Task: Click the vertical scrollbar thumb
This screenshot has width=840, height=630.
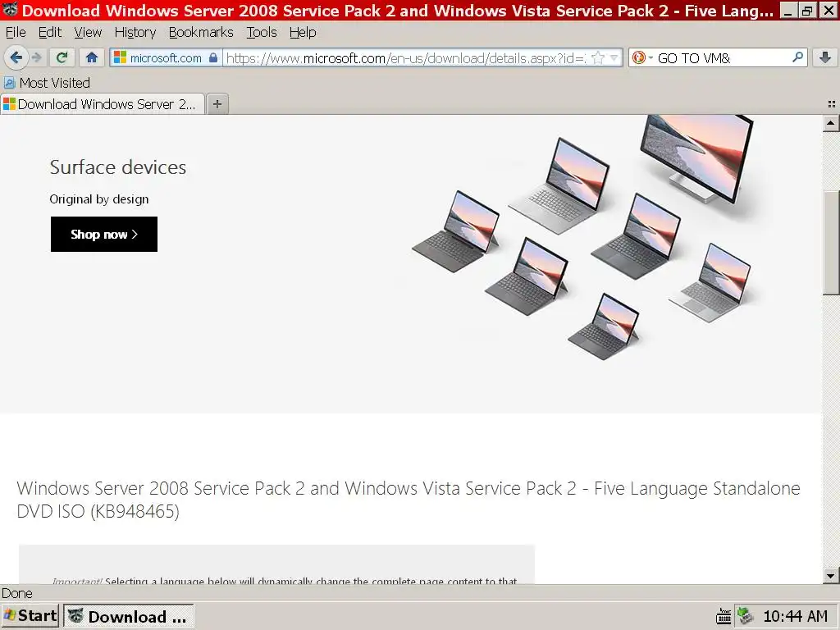Action: tap(831, 242)
